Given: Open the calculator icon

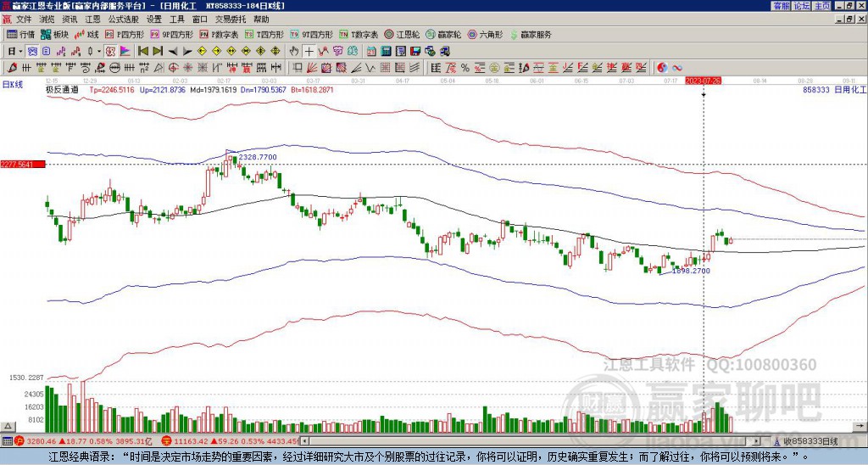Looking at the screenshot, I should coord(386,52).
